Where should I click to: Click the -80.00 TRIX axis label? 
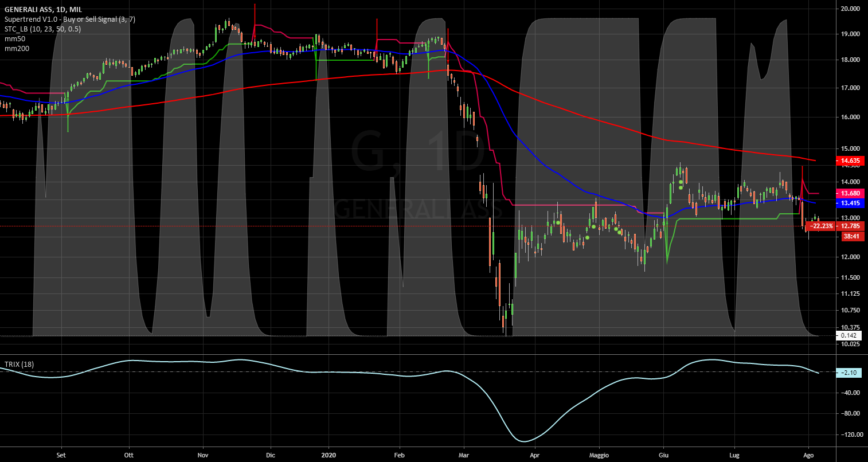click(x=851, y=414)
